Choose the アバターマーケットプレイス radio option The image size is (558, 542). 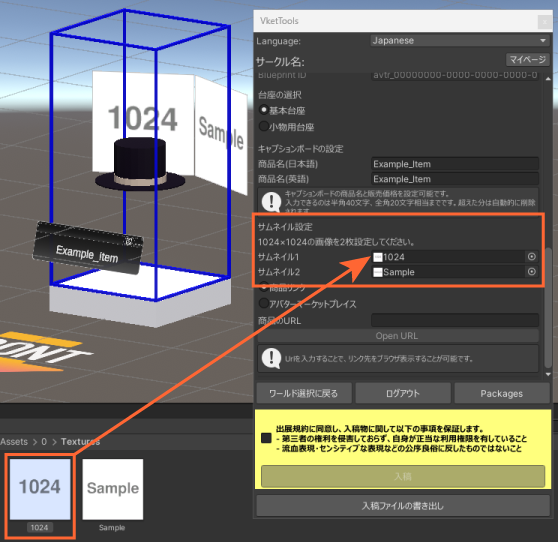point(264,303)
